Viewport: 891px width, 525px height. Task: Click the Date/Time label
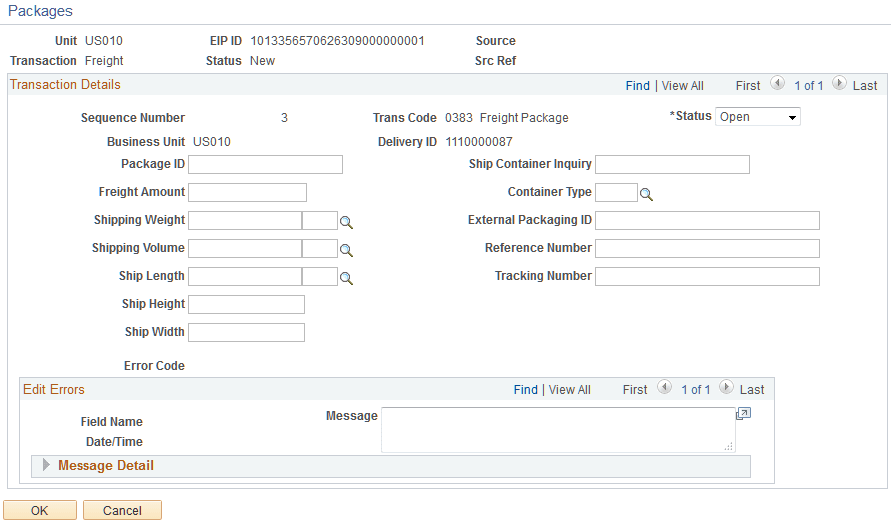(114, 442)
